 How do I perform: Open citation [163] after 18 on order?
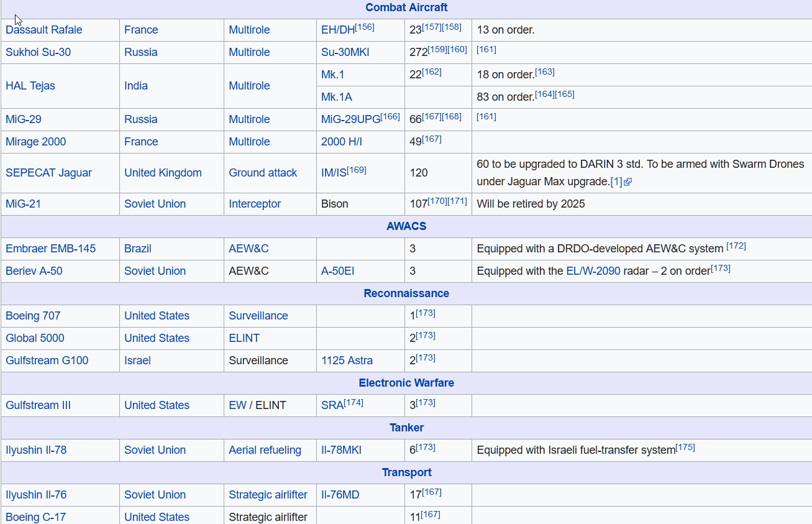point(545,72)
